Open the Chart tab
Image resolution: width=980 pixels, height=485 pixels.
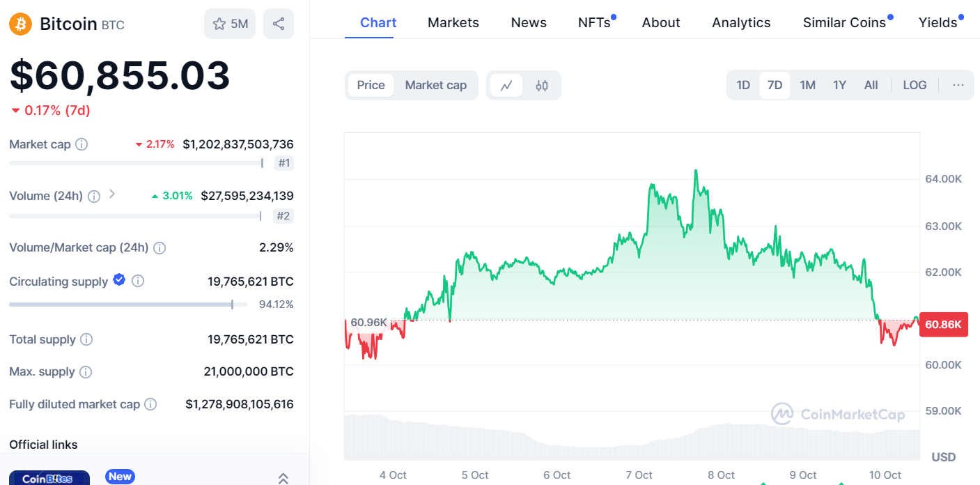coord(378,22)
